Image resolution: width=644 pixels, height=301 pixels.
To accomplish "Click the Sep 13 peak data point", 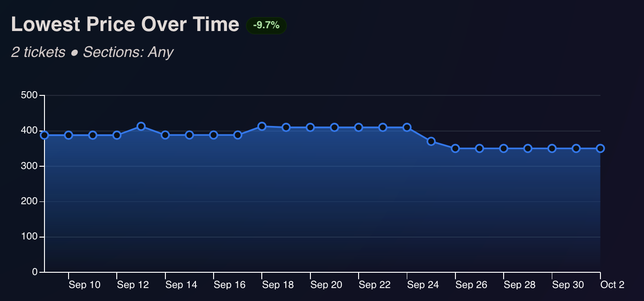I will coord(141,126).
